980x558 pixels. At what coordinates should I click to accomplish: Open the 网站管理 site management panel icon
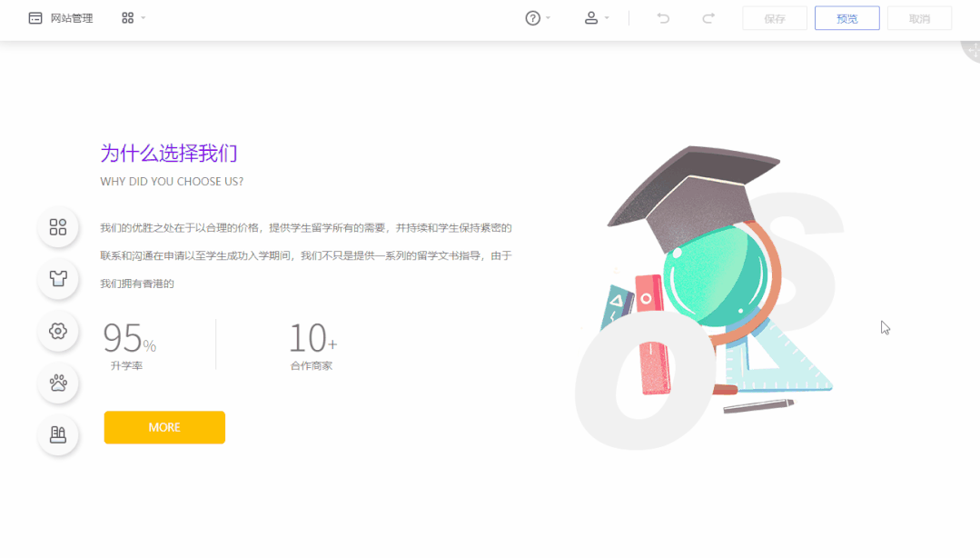coord(36,17)
